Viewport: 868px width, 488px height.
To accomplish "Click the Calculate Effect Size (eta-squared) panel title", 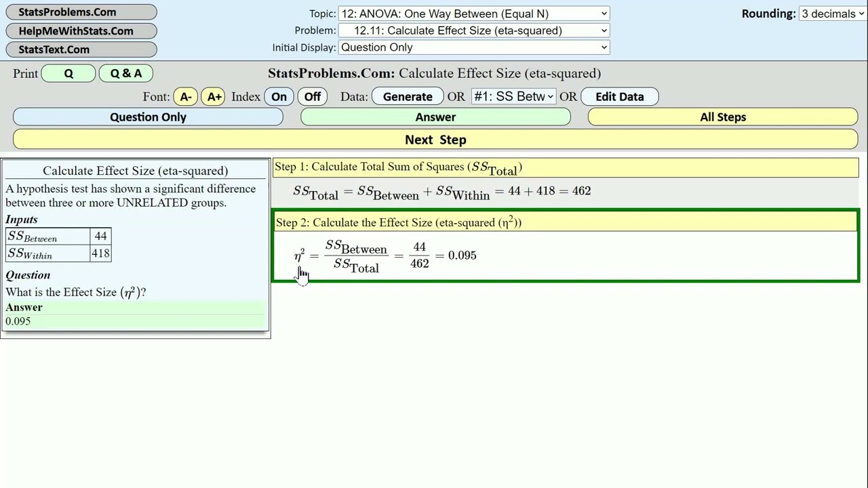I will pyautogui.click(x=136, y=171).
